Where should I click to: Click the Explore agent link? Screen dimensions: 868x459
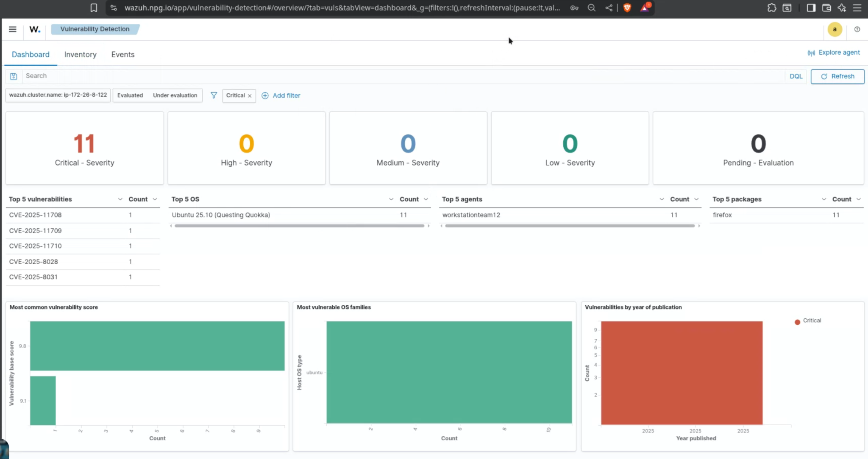(834, 53)
